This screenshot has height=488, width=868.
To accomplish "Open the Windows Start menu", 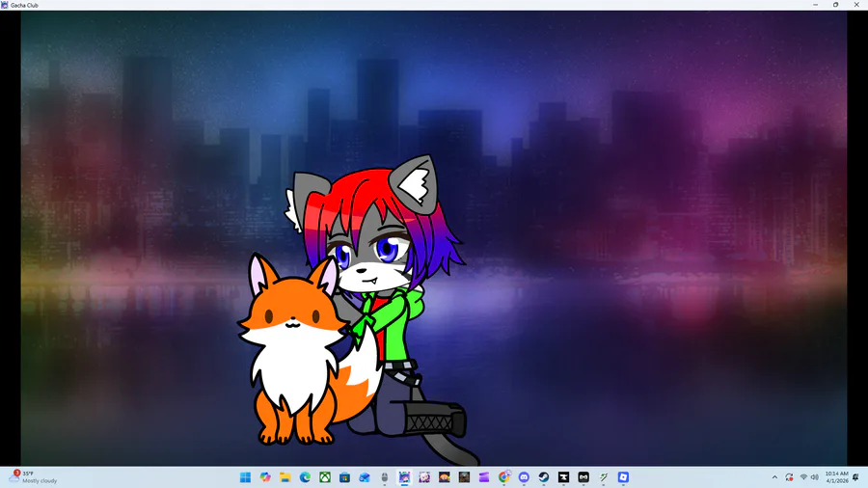I will [245, 477].
